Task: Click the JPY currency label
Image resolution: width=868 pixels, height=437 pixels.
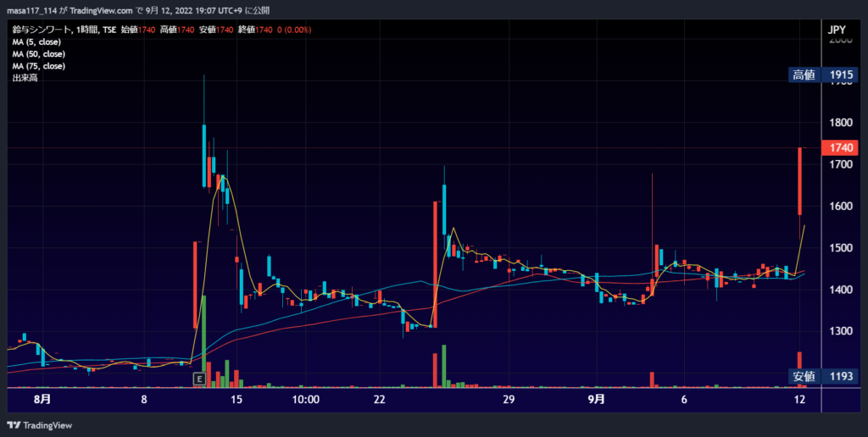Action: coord(837,30)
